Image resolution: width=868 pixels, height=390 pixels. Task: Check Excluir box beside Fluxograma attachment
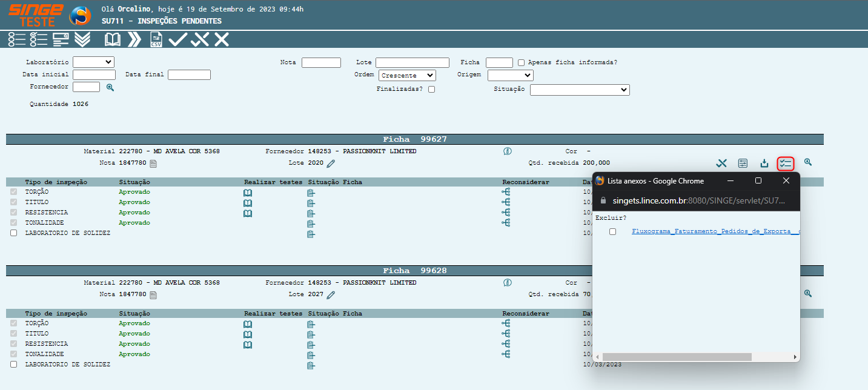(x=612, y=232)
